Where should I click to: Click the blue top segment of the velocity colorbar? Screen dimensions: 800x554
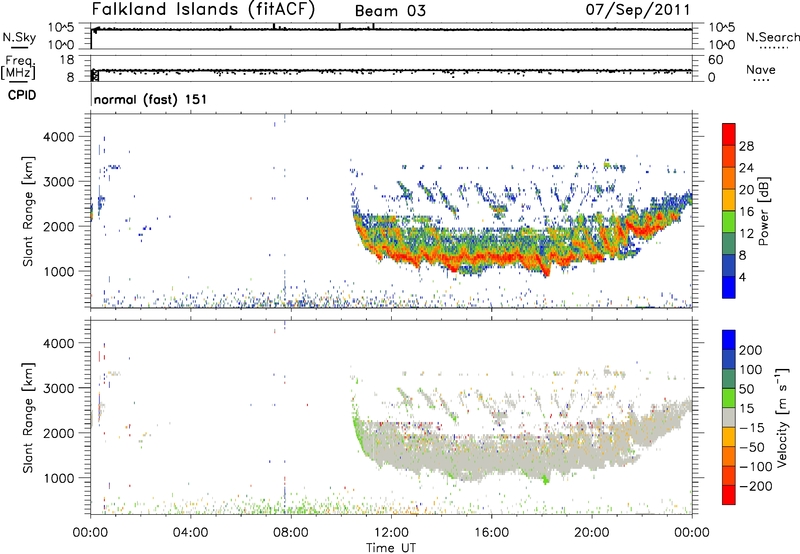(729, 339)
